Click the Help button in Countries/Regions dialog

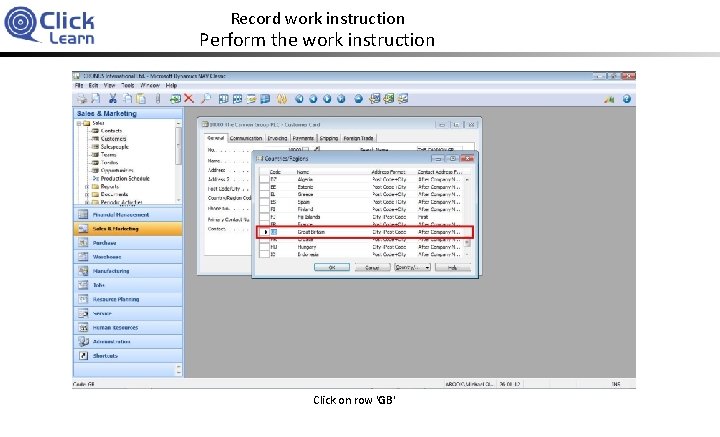click(x=452, y=267)
